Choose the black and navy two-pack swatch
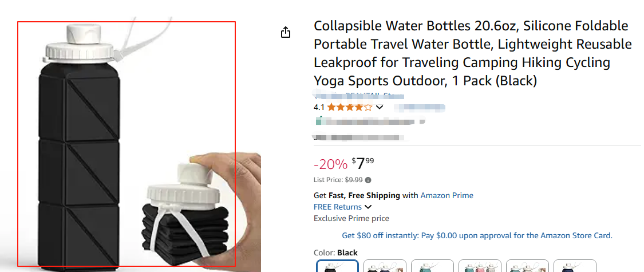Image resolution: width=644 pixels, height=272 pixels. pos(385,266)
